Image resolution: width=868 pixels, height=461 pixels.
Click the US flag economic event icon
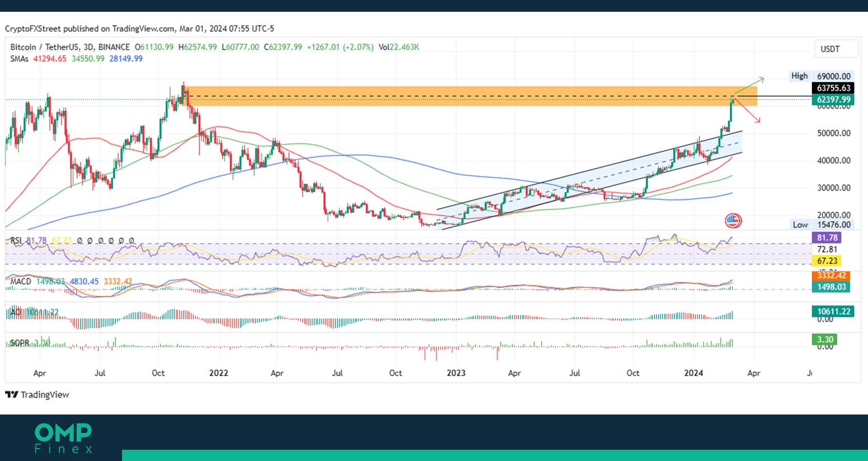pyautogui.click(x=733, y=221)
